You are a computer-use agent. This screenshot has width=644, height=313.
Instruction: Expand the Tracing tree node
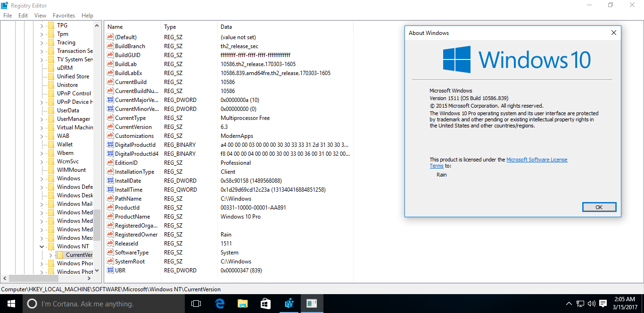41,42
